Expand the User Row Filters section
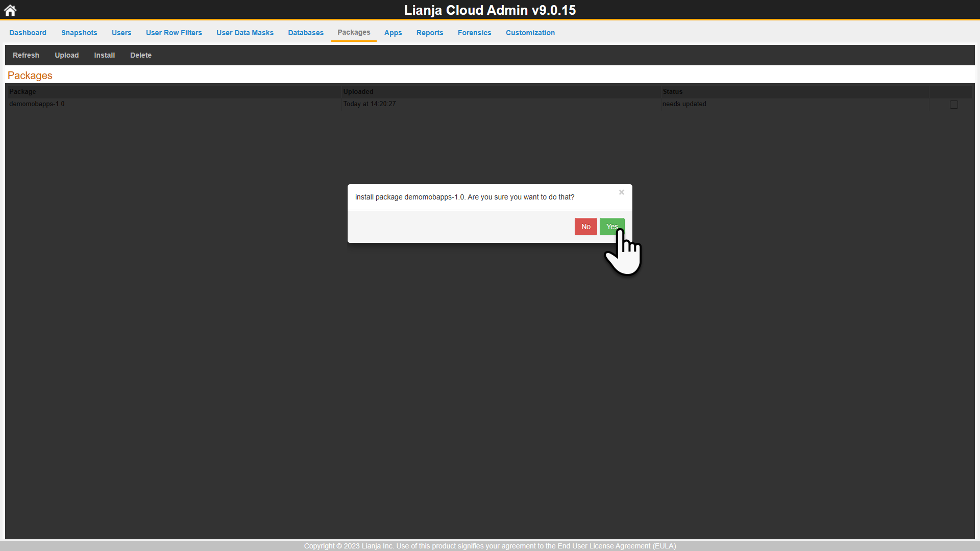 coord(174,32)
